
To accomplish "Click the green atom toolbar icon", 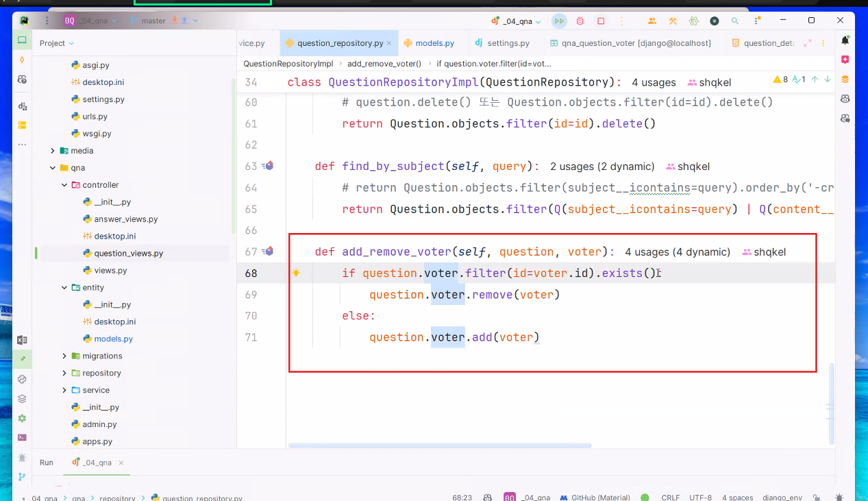I will click(x=694, y=21).
